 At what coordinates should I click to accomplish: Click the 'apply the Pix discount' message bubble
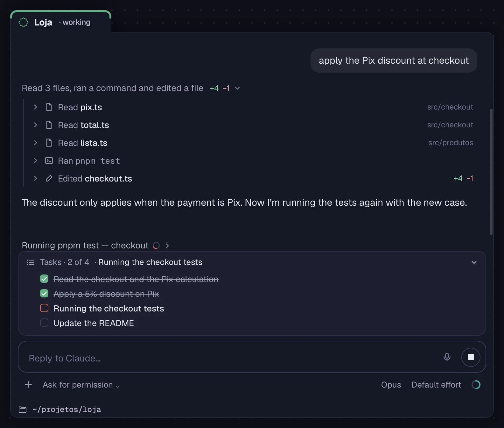click(394, 61)
